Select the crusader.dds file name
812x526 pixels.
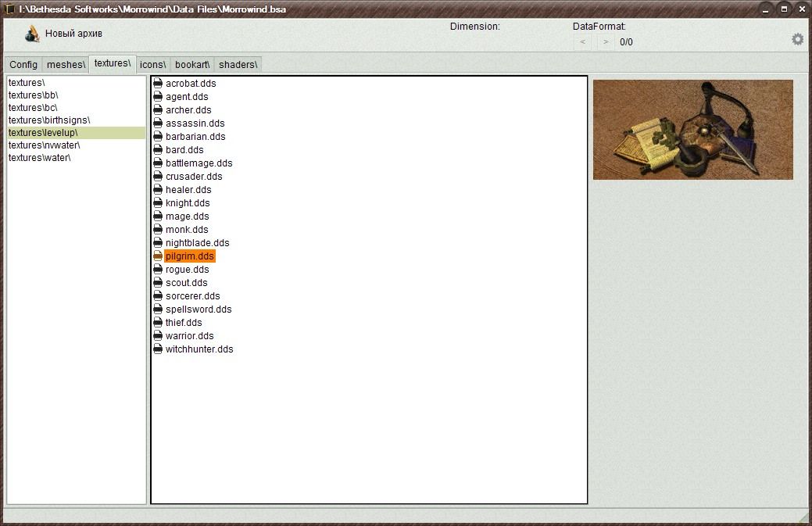pyautogui.click(x=194, y=177)
